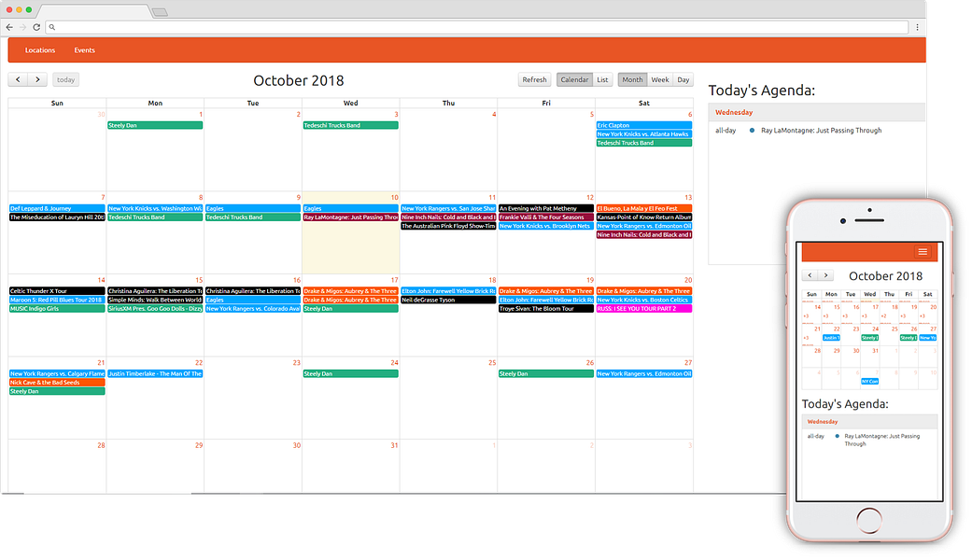Go to next month in desktop calendar

(x=37, y=79)
